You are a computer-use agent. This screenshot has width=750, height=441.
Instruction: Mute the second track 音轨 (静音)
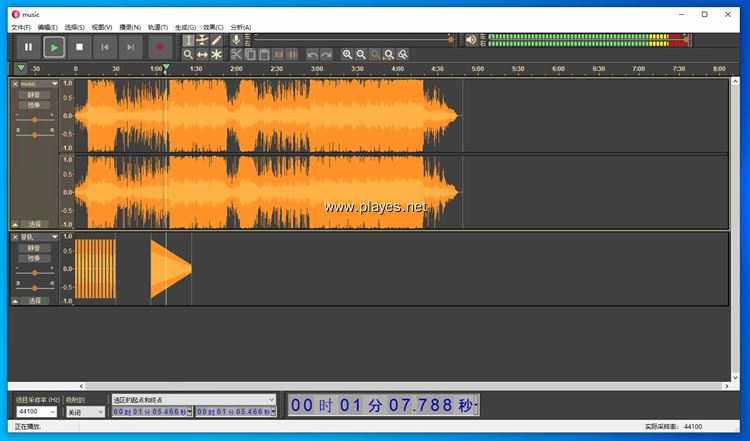[x=33, y=248]
